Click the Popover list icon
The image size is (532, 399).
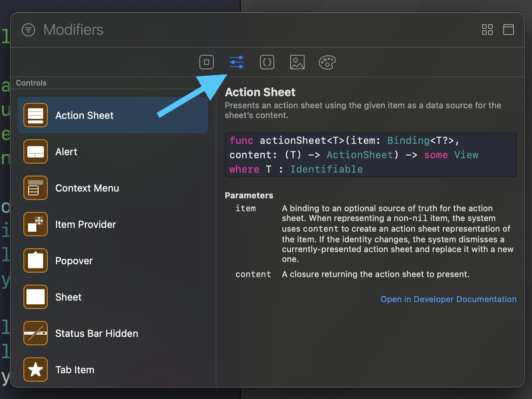tap(36, 260)
